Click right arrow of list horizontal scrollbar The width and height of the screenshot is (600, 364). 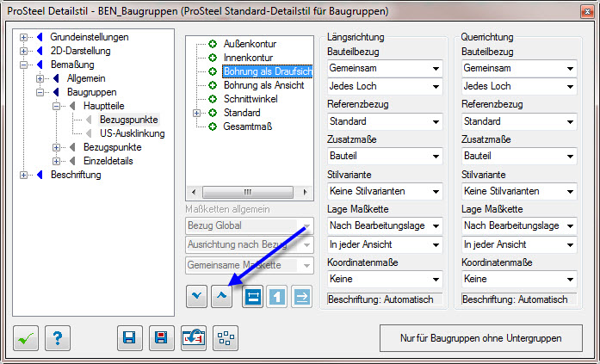coord(305,192)
